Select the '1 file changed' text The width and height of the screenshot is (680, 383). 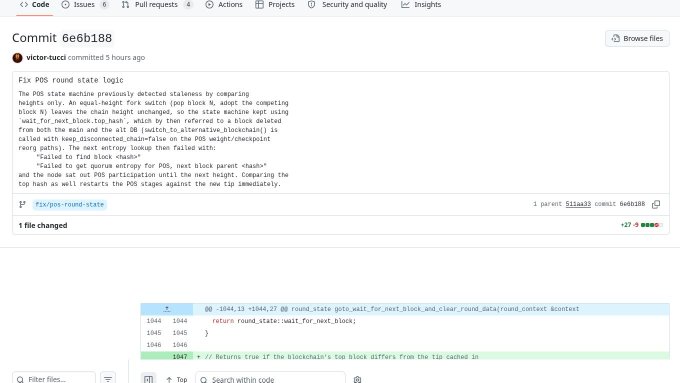pos(42,225)
